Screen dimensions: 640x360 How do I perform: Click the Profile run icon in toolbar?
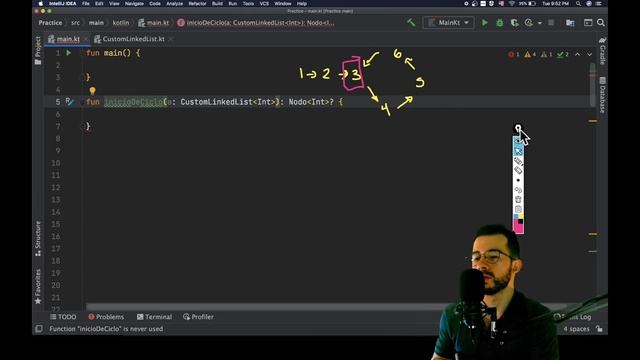tap(529, 23)
